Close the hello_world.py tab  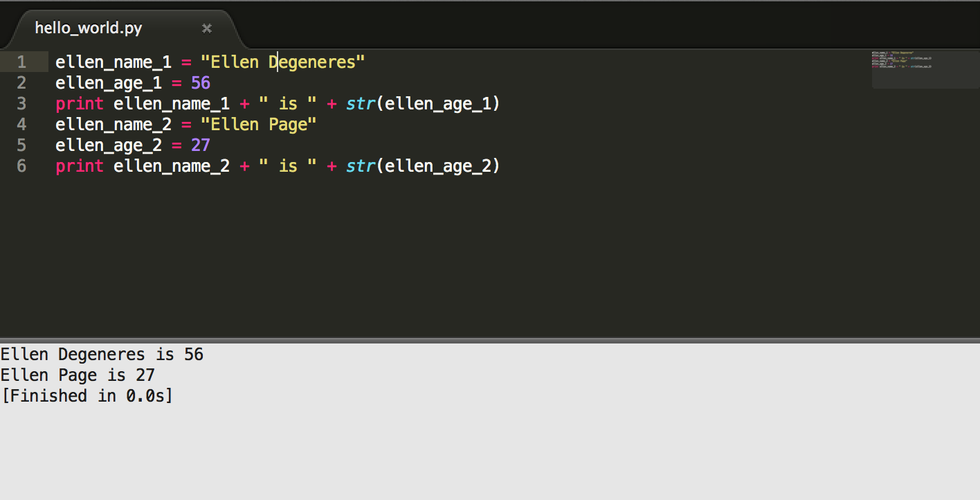pyautogui.click(x=206, y=28)
